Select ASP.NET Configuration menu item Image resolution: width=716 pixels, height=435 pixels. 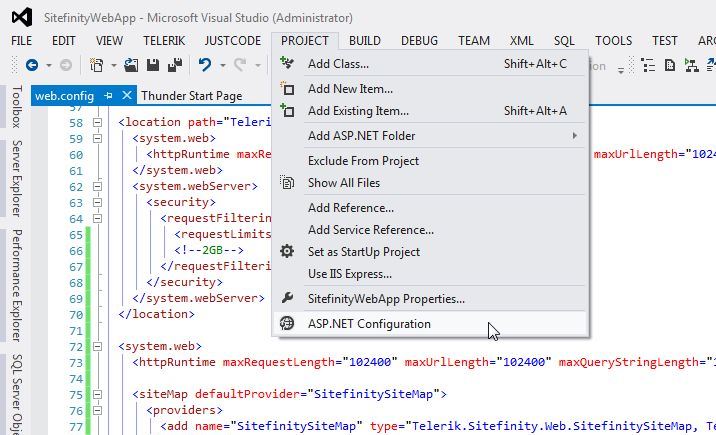tap(369, 324)
